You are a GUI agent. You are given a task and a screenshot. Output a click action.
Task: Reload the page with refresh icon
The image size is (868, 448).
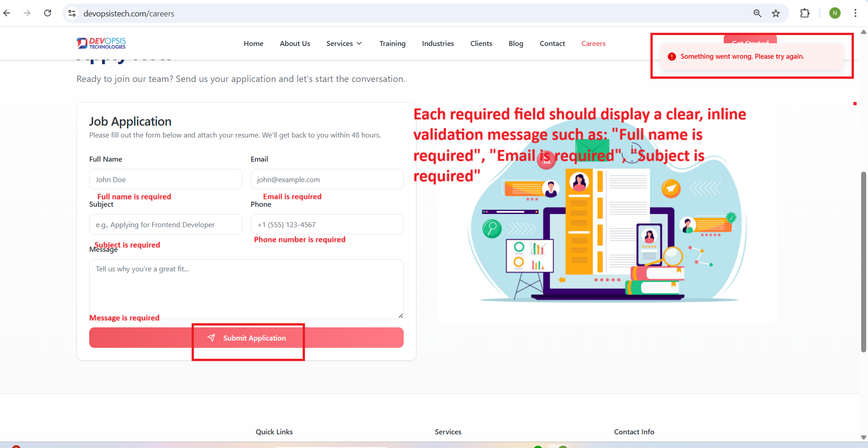[x=47, y=13]
